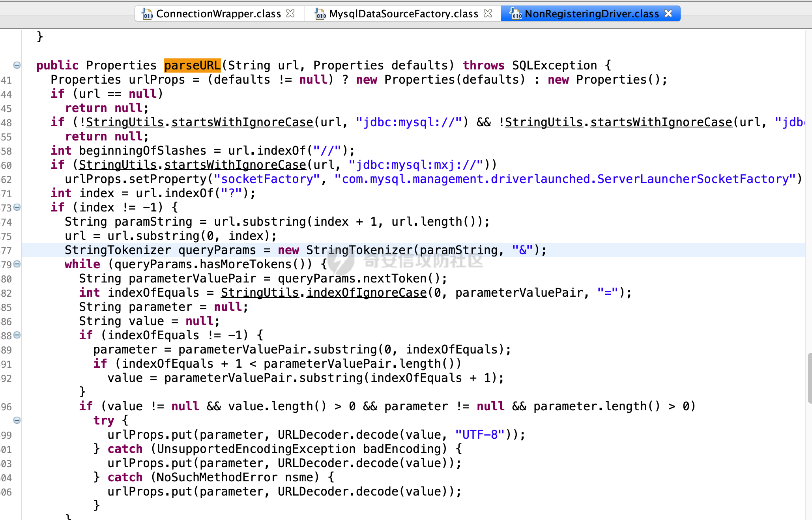Viewport: 812px width, 520px height.
Task: Click the highlighted parseURL method name
Action: point(192,65)
